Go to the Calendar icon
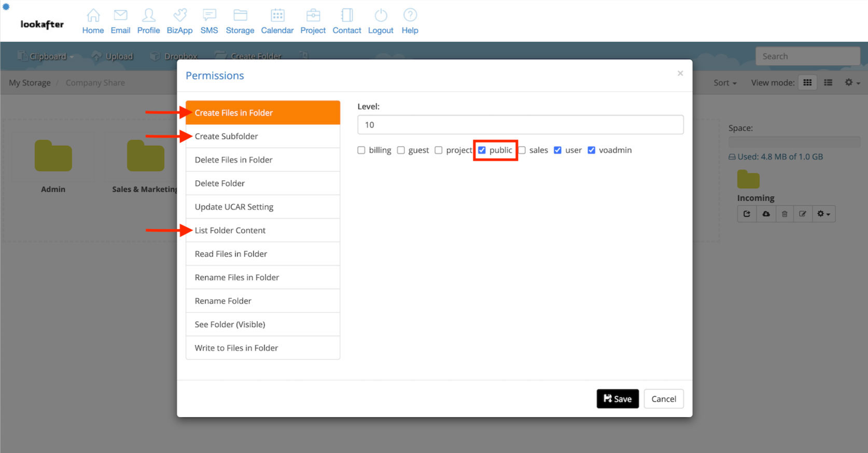 (277, 16)
